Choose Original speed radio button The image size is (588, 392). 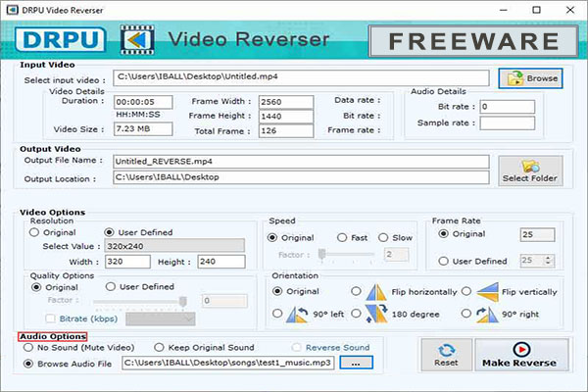[x=272, y=238]
